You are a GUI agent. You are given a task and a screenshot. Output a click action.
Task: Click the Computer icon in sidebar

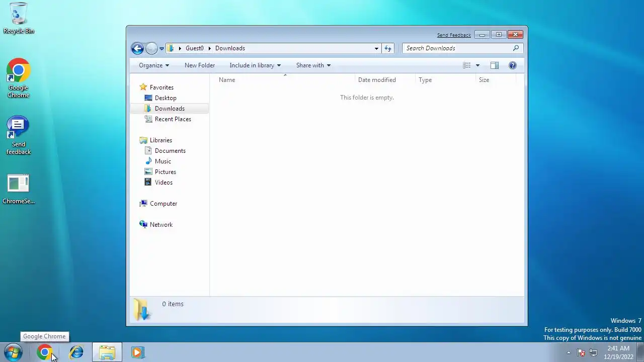coord(143,204)
